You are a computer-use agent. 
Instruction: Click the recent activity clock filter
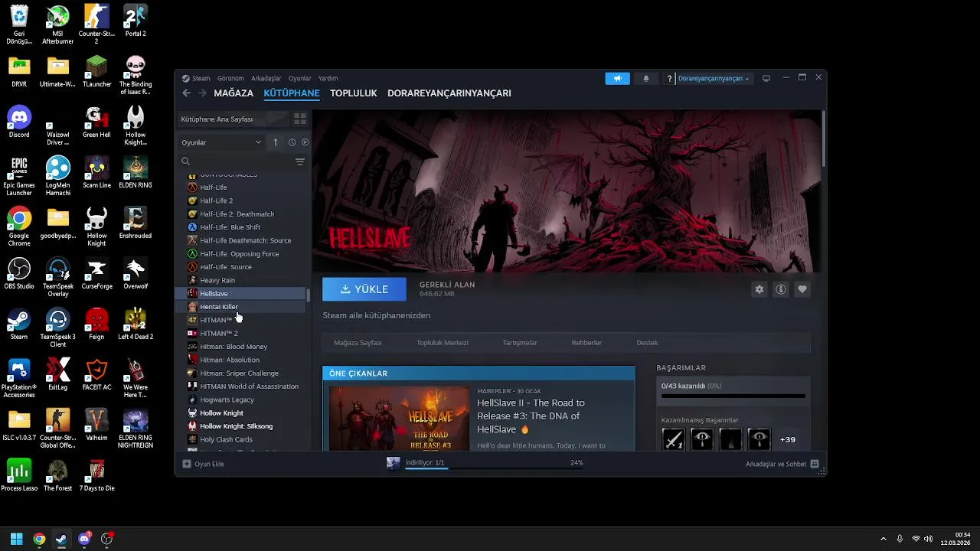click(292, 142)
